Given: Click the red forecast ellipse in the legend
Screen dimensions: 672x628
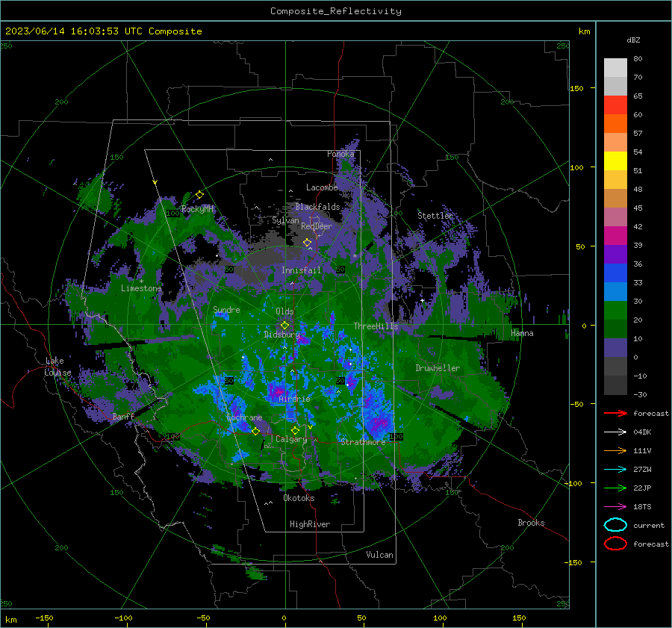Looking at the screenshot, I should click(x=615, y=544).
